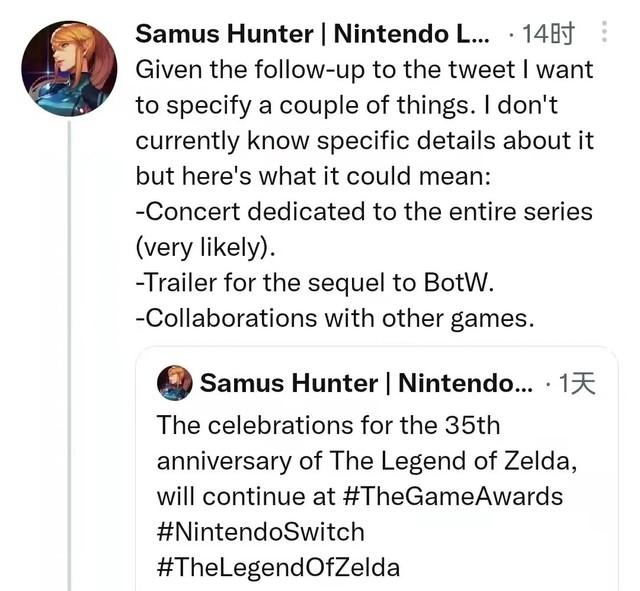Click the "Concert dedicated to the entire series" line
This screenshot has height=591, width=640.
pyautogui.click(x=364, y=212)
